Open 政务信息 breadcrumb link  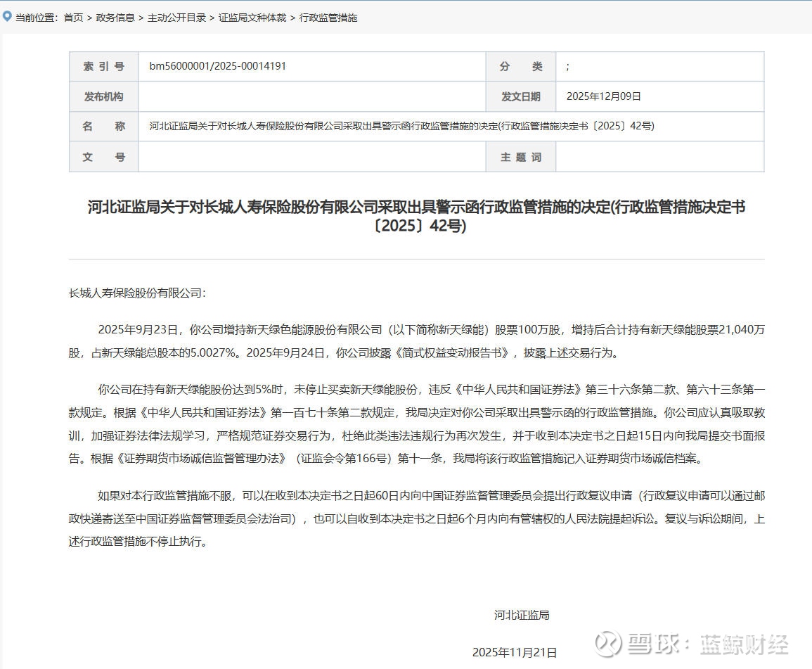pos(115,18)
